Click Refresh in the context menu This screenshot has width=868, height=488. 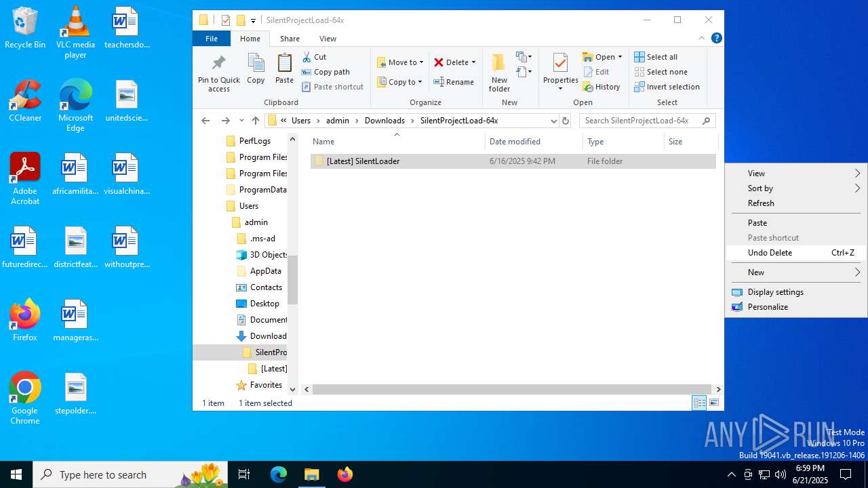(797, 203)
